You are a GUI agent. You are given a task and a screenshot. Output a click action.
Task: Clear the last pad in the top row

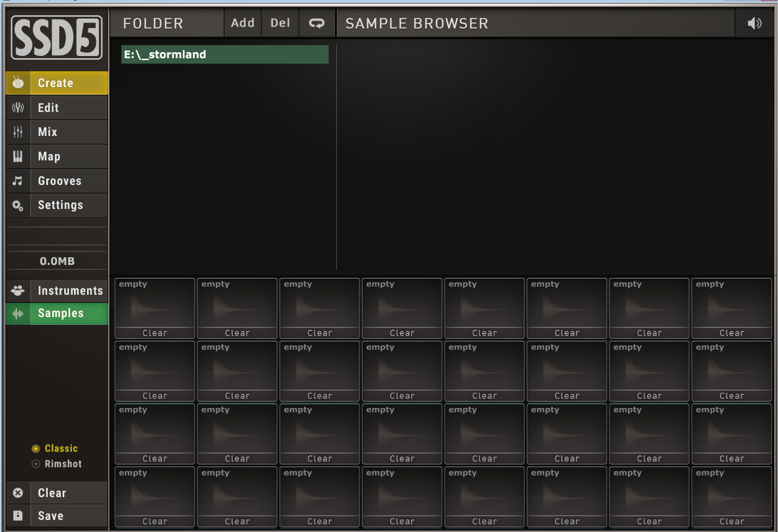point(732,333)
